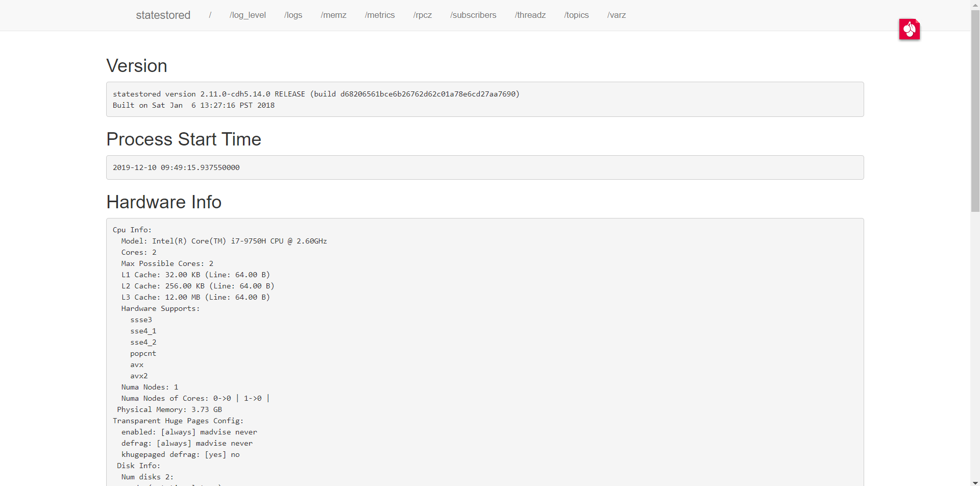The width and height of the screenshot is (980, 486).
Task: Click the Hardware Info heading
Action: tap(164, 202)
